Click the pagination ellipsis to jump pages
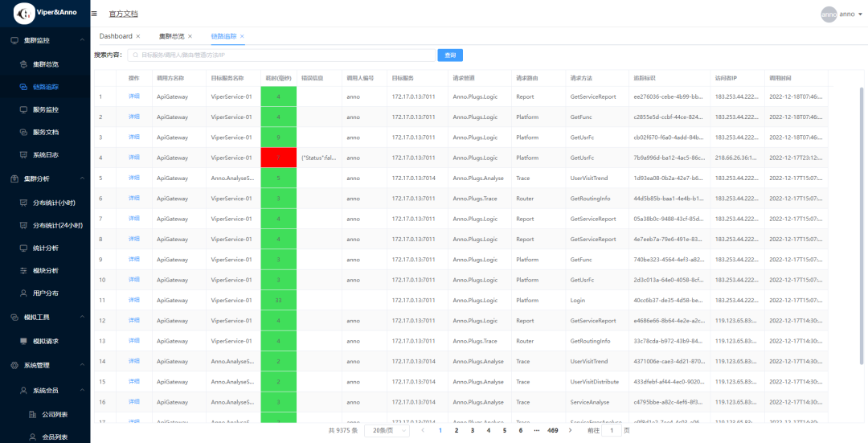This screenshot has height=443, width=868. point(536,430)
